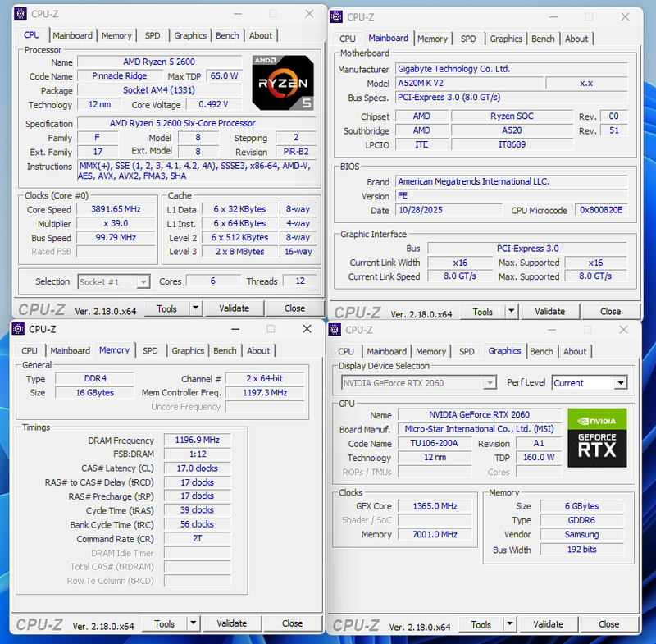
Task: Open Tools dropdown arrow in Memory window
Action: click(193, 623)
